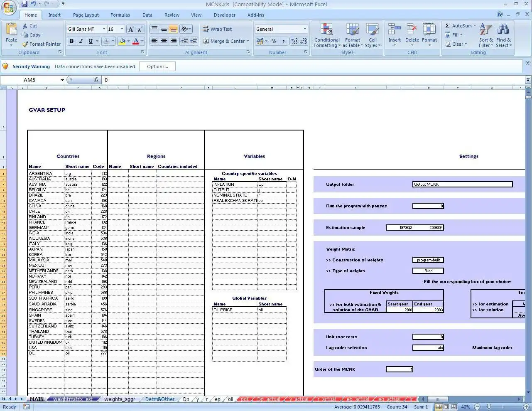Align text left

[154, 41]
